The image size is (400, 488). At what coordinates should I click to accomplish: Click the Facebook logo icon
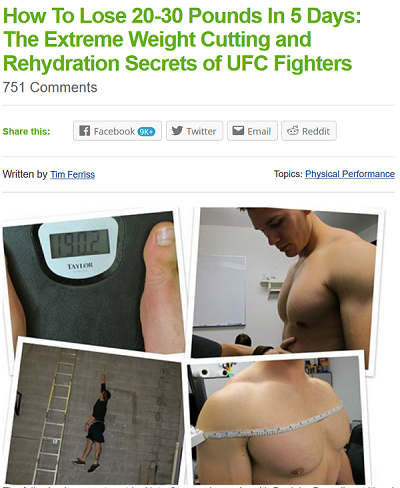pyautogui.click(x=85, y=130)
